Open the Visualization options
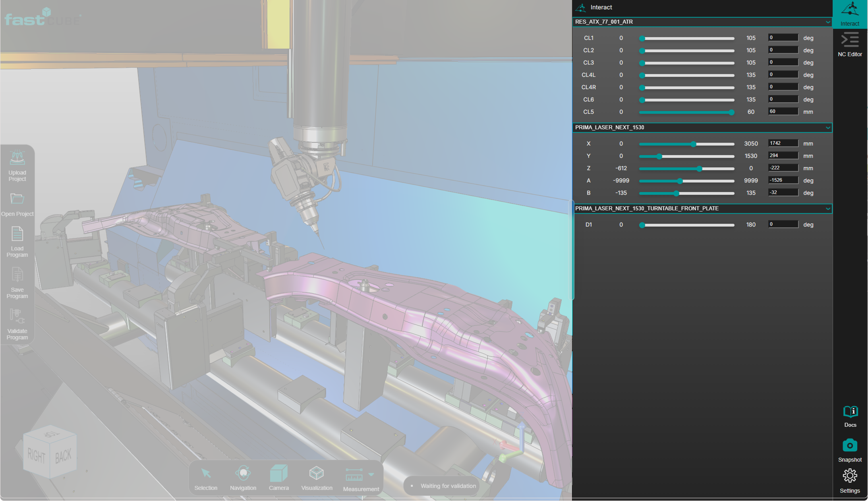 coord(316,473)
